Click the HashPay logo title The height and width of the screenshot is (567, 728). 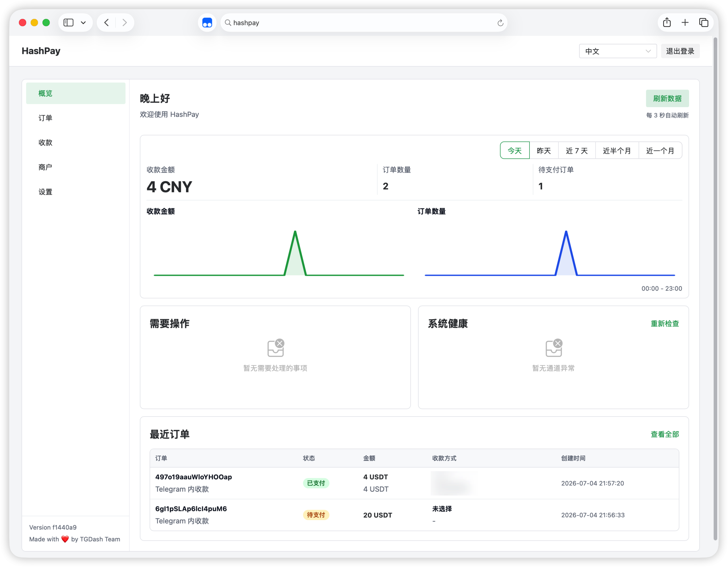pyautogui.click(x=41, y=51)
